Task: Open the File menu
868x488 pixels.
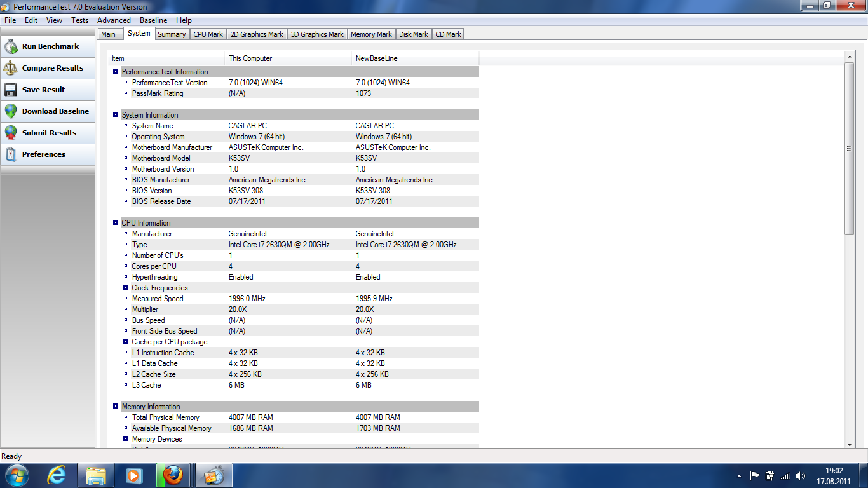Action: pyautogui.click(x=10, y=20)
